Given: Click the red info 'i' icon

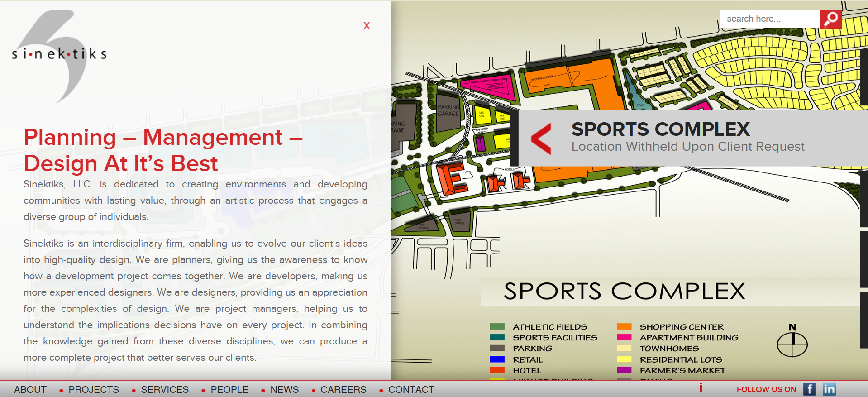Looking at the screenshot, I should click(701, 388).
